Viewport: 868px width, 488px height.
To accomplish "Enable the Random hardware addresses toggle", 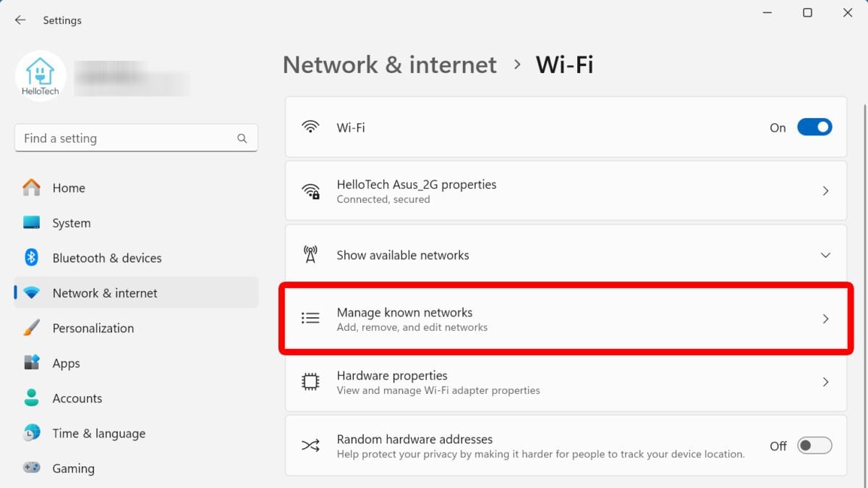I will coord(814,446).
